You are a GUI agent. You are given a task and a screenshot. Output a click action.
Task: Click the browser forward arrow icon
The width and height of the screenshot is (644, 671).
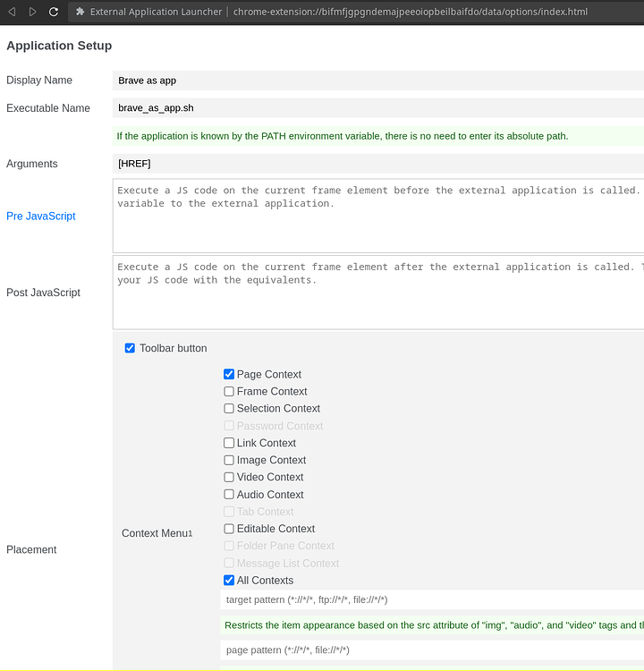tap(33, 12)
